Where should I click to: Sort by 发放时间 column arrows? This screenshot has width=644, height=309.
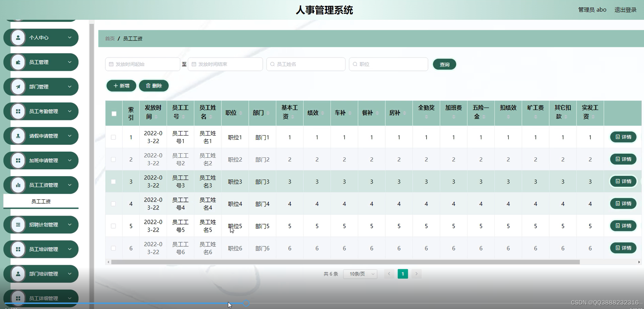[156, 117]
